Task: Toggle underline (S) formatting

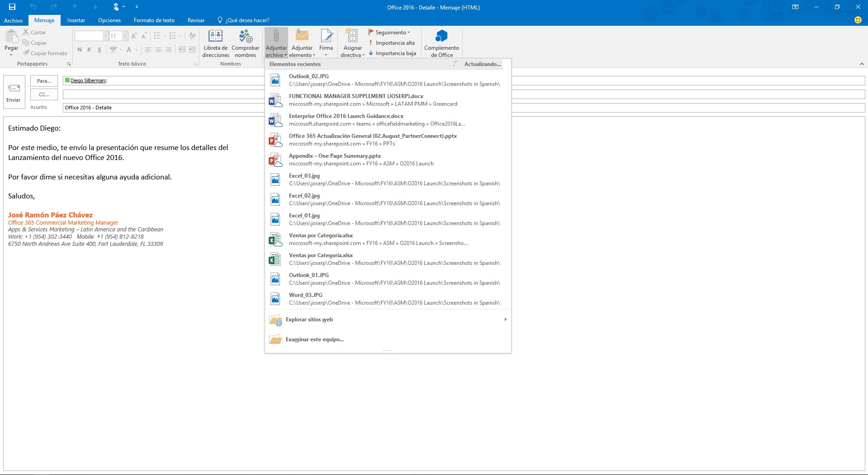Action: point(100,50)
